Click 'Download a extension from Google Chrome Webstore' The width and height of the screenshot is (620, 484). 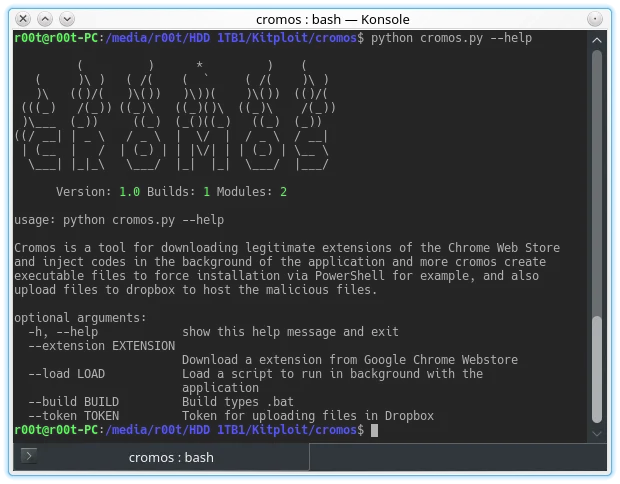pyautogui.click(x=350, y=360)
